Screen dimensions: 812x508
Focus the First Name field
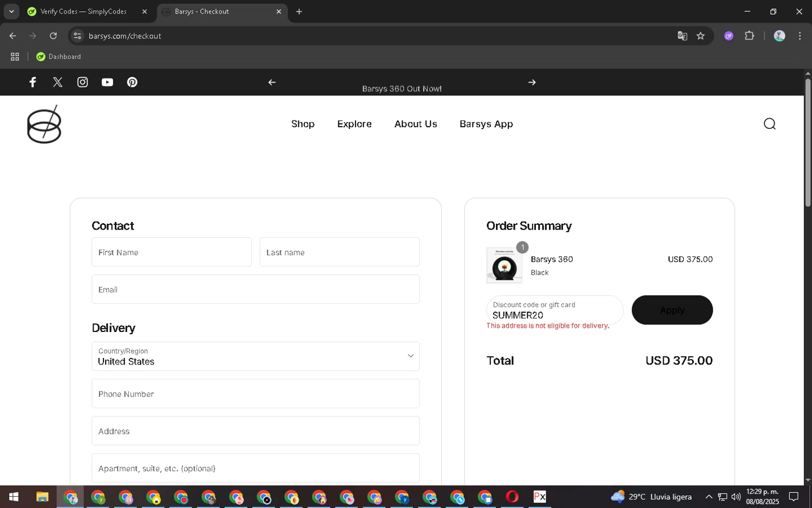click(x=172, y=252)
